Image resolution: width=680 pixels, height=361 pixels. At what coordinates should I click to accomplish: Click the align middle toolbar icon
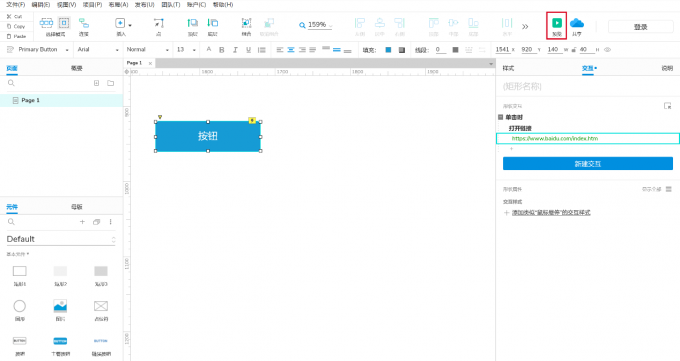453,23
